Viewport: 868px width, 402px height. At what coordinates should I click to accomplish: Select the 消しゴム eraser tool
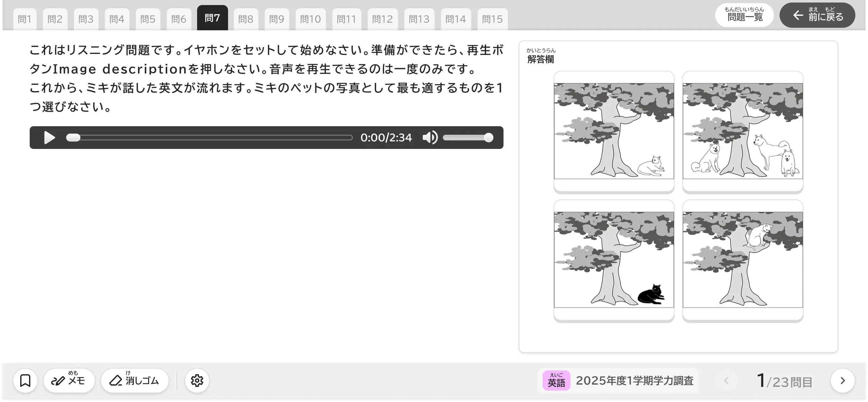(x=135, y=380)
